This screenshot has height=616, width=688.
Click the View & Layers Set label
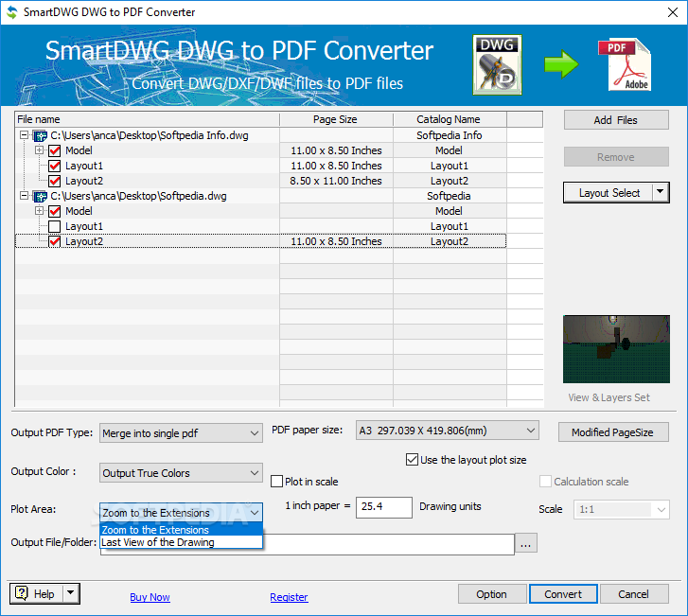coord(609,397)
